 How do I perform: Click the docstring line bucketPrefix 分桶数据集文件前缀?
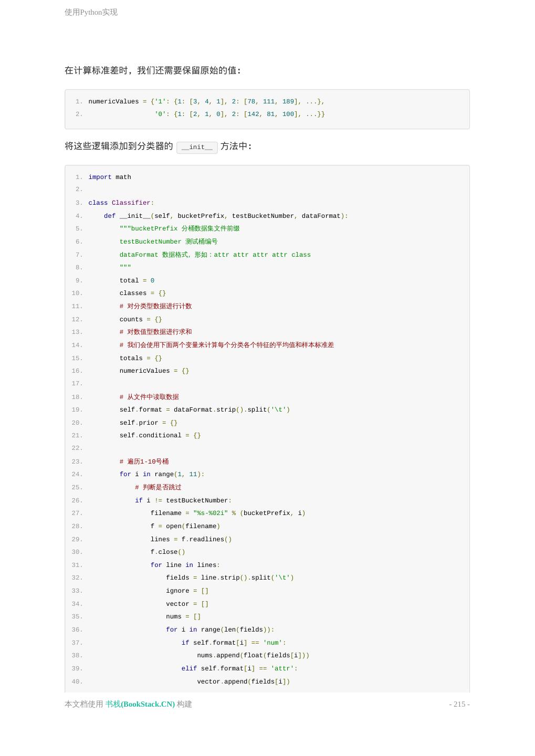pyautogui.click(x=180, y=228)
